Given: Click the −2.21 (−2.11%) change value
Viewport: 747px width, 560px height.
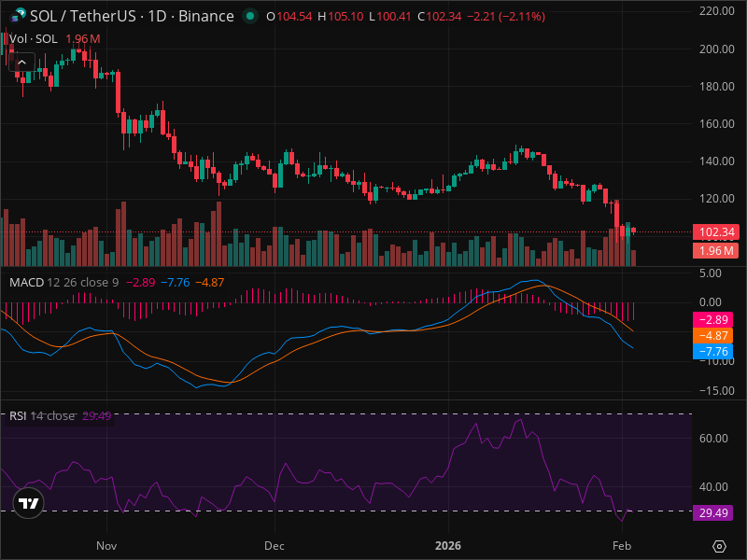Looking at the screenshot, I should pos(506,17).
